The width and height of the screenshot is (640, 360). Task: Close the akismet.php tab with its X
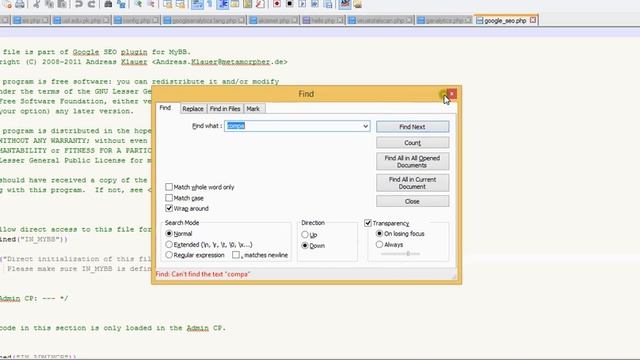(294, 20)
